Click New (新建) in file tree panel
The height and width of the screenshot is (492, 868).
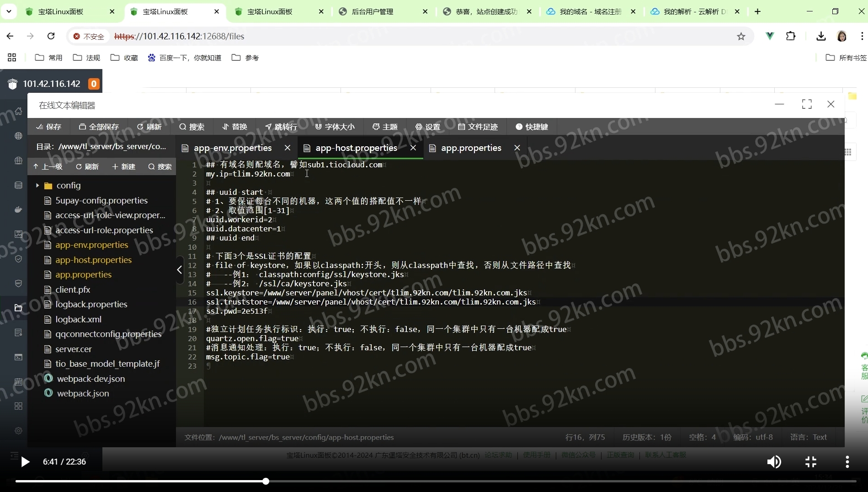coord(123,166)
